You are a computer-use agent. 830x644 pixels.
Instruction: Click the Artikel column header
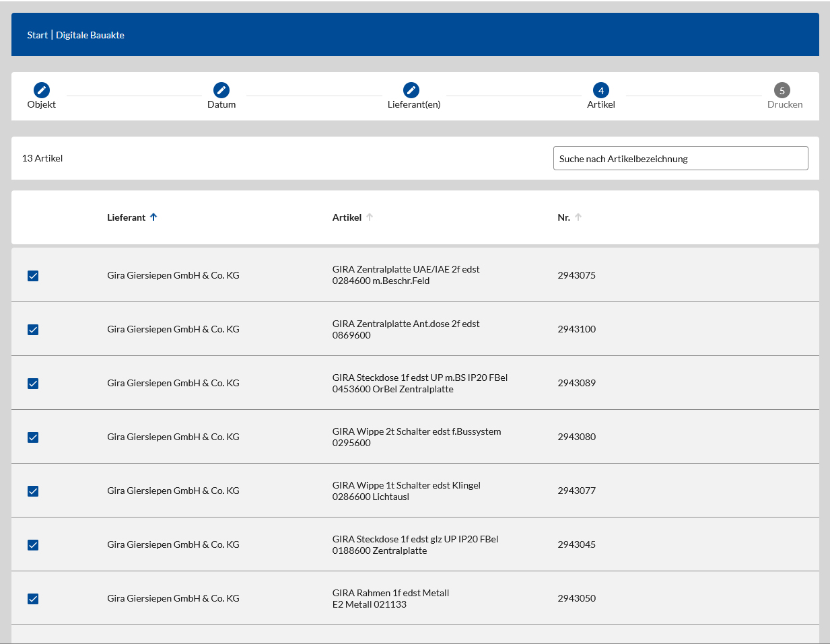point(347,217)
